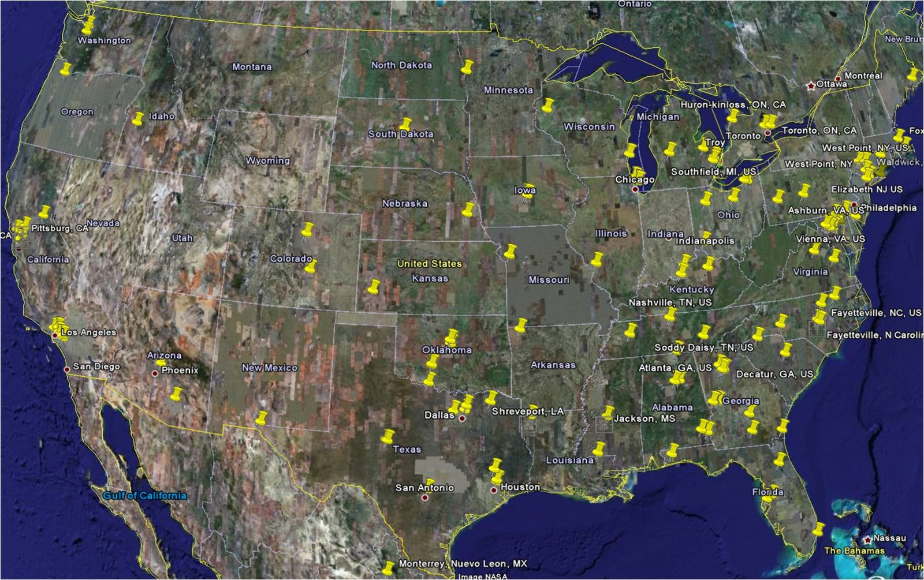Viewport: 924px width, 580px height.
Task: Click the Phoenix city dot marker
Action: click(155, 374)
